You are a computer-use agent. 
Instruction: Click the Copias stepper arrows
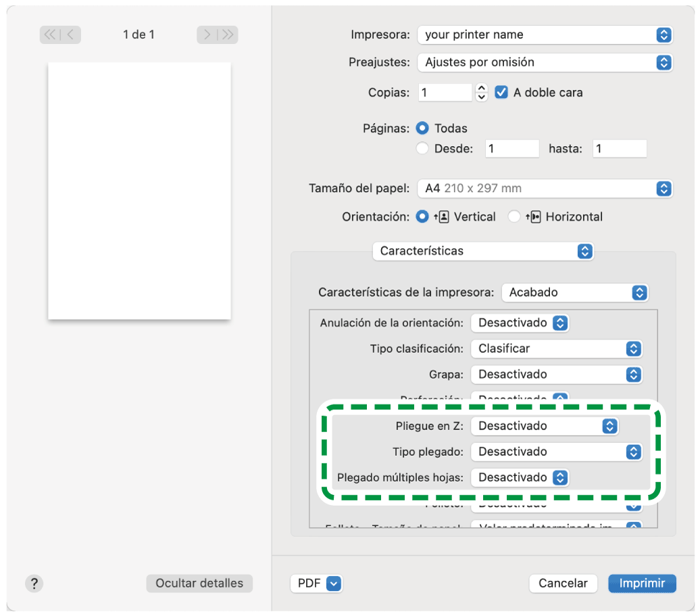point(481,93)
